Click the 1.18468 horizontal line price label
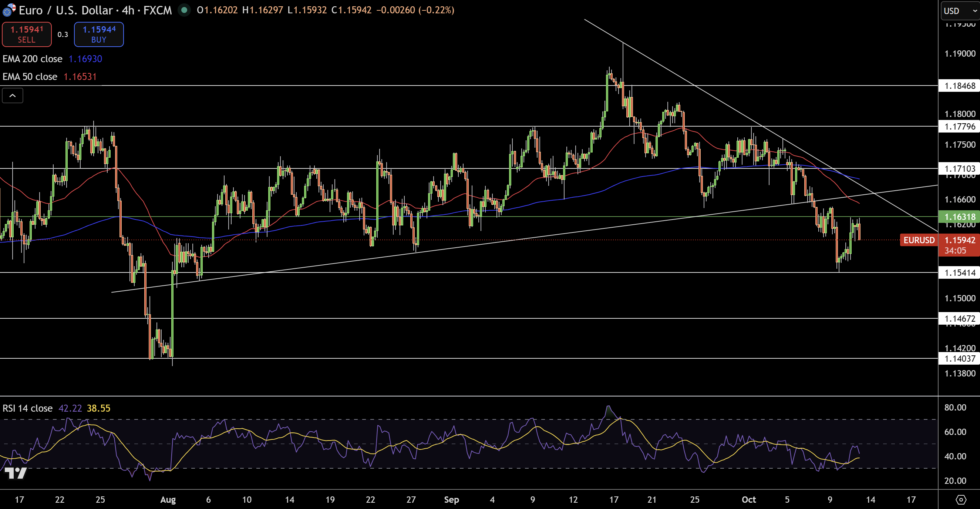The height and width of the screenshot is (509, 980). click(959, 86)
